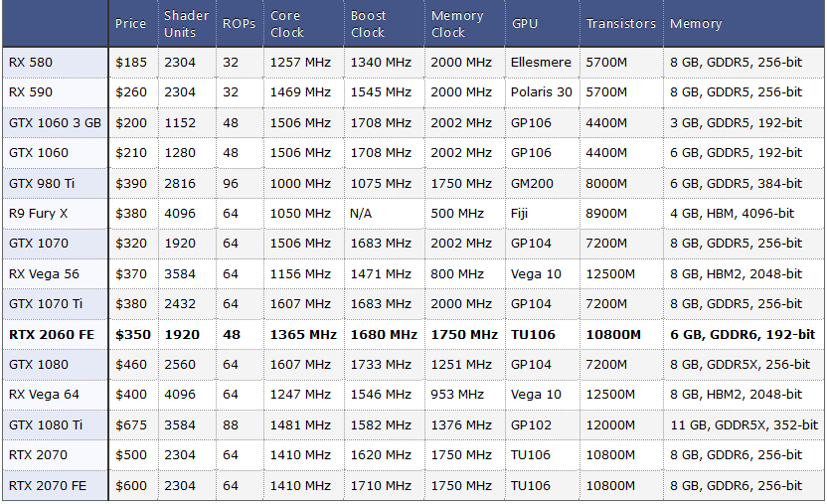Select the GTX 980 Ti row name
827x504 pixels.
pos(42,184)
